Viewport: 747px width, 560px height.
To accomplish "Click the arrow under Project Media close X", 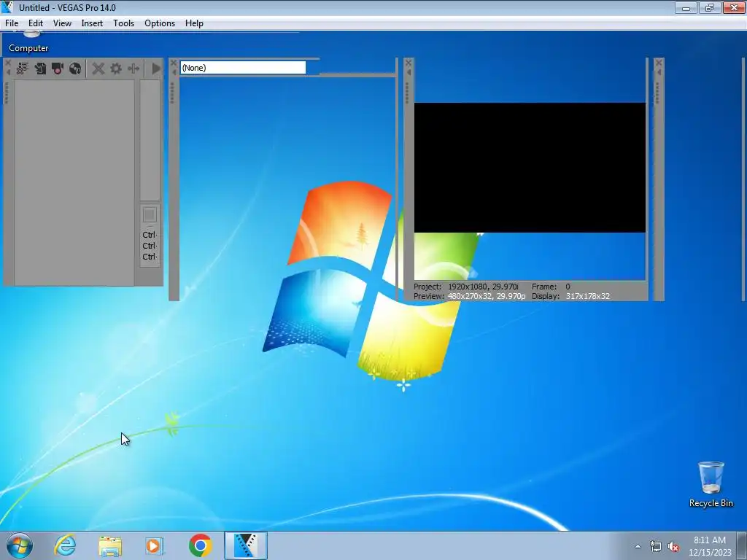I will coord(7,72).
